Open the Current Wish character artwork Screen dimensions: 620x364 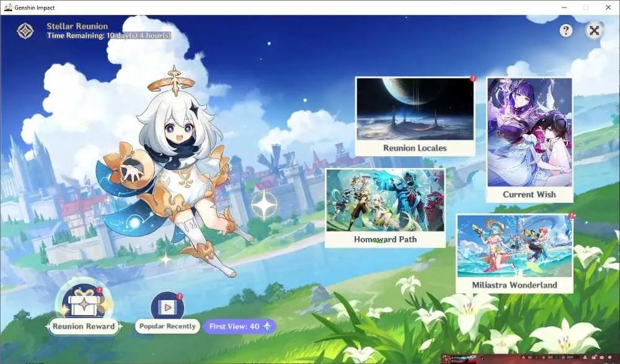pyautogui.click(x=529, y=132)
